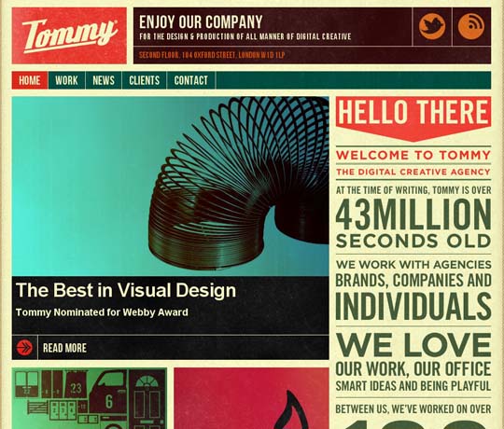Screen dimensions: 504x429
Task: Click the slinky featured image
Action: [171, 187]
